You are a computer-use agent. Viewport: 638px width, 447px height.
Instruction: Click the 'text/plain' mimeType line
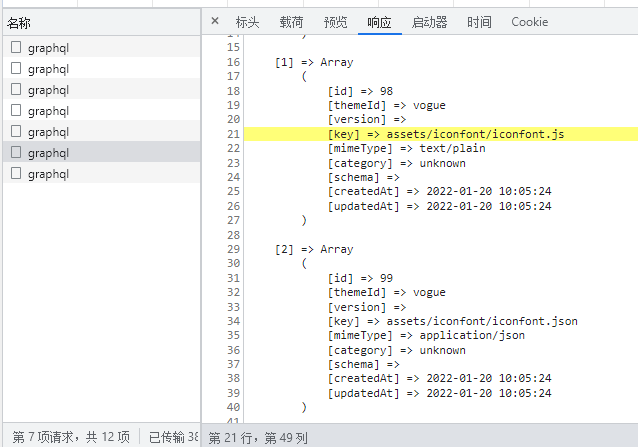(406, 148)
